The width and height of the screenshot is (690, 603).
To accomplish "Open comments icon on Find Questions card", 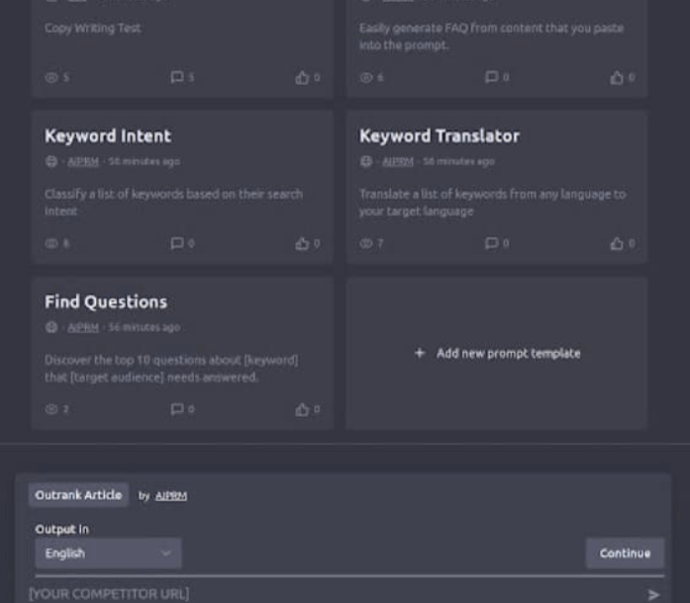I will pos(177,409).
